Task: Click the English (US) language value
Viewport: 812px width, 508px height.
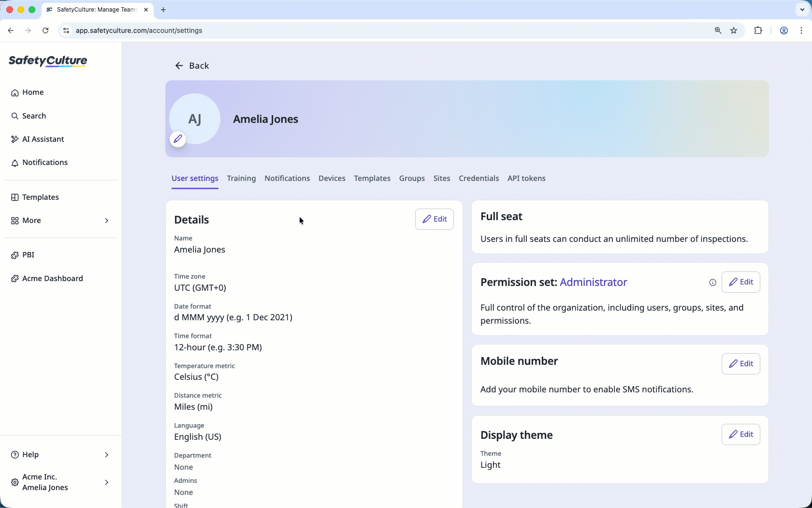Action: point(198,437)
